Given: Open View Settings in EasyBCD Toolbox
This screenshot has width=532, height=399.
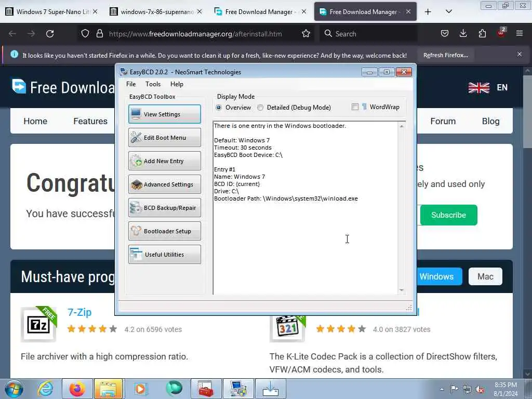Looking at the screenshot, I should click(x=165, y=114).
